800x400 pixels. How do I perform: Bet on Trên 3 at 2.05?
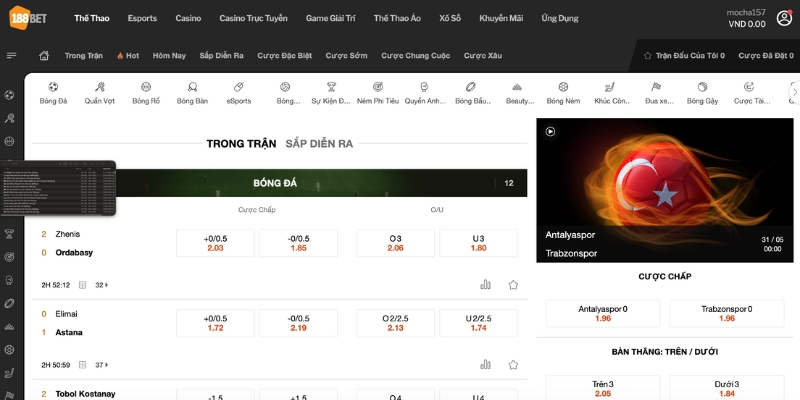coord(603,388)
